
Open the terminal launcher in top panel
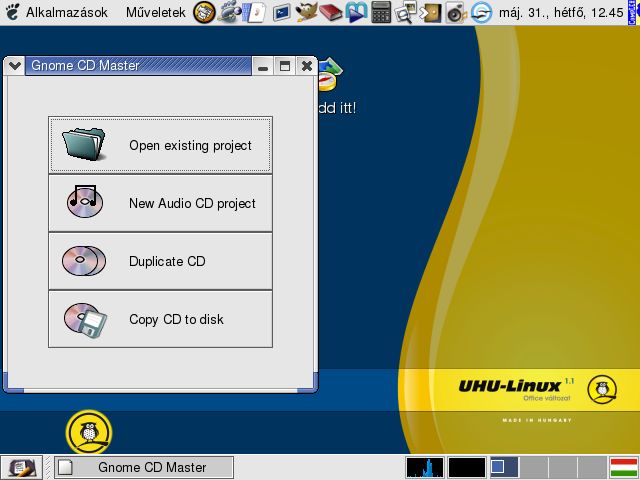point(281,12)
